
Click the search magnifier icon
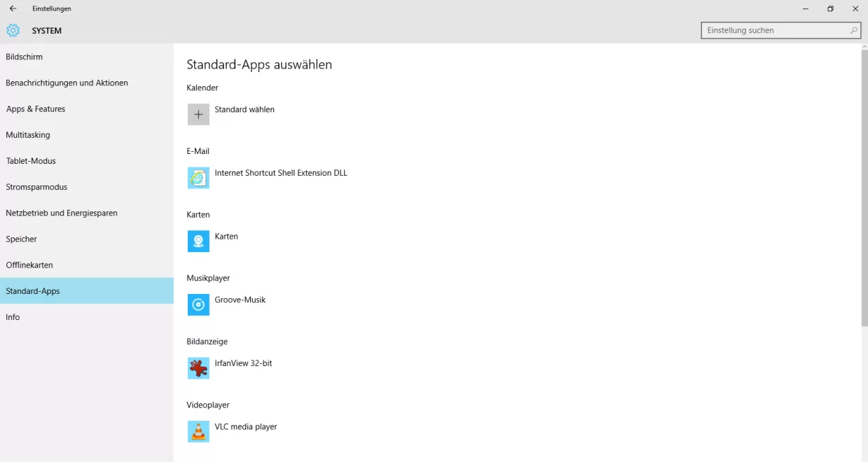pyautogui.click(x=853, y=30)
